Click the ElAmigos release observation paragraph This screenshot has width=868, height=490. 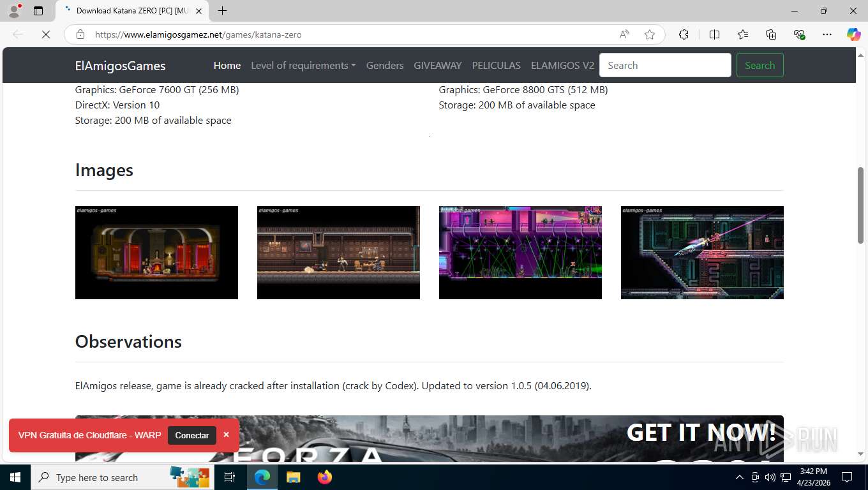(x=333, y=386)
